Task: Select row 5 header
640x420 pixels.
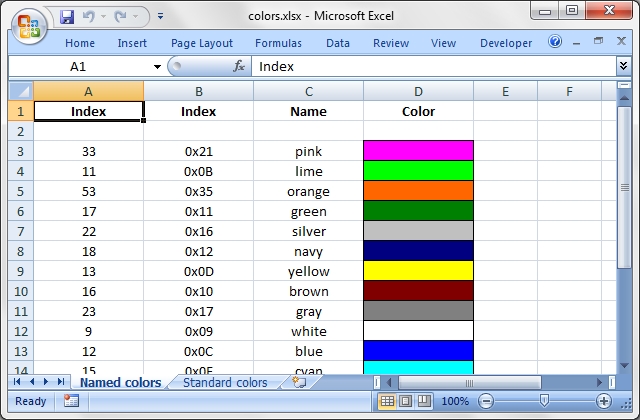Action: point(20,191)
